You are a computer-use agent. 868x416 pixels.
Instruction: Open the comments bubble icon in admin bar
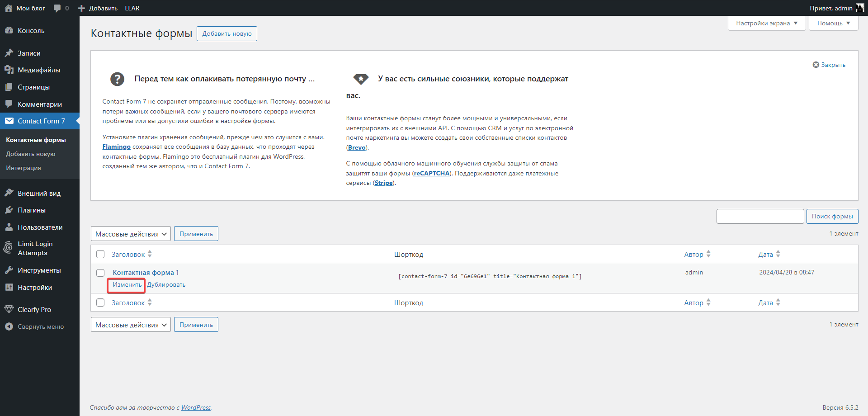click(x=57, y=8)
